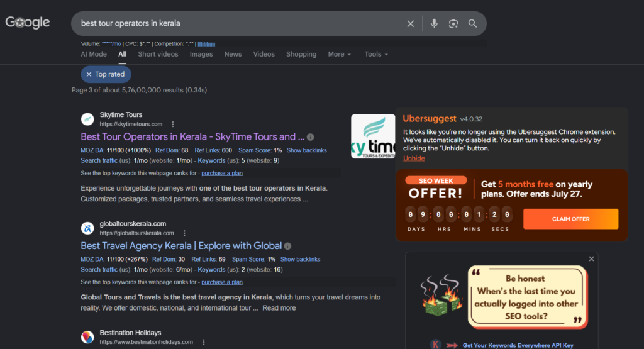Click the Skytime Tours favicon
The height and width of the screenshot is (349, 644).
tap(87, 119)
